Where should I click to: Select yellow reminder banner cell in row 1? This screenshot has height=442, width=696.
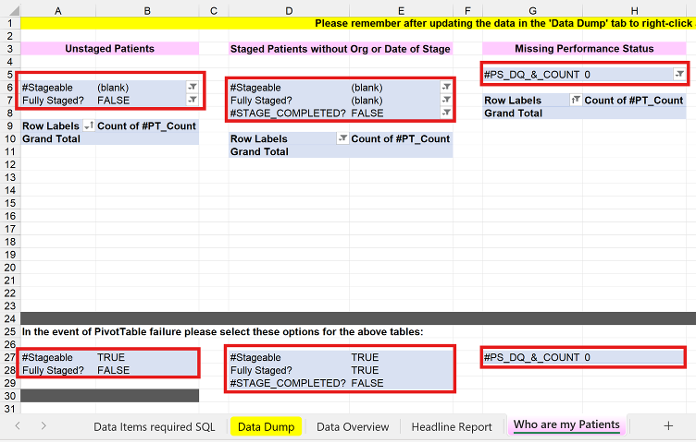(358, 23)
